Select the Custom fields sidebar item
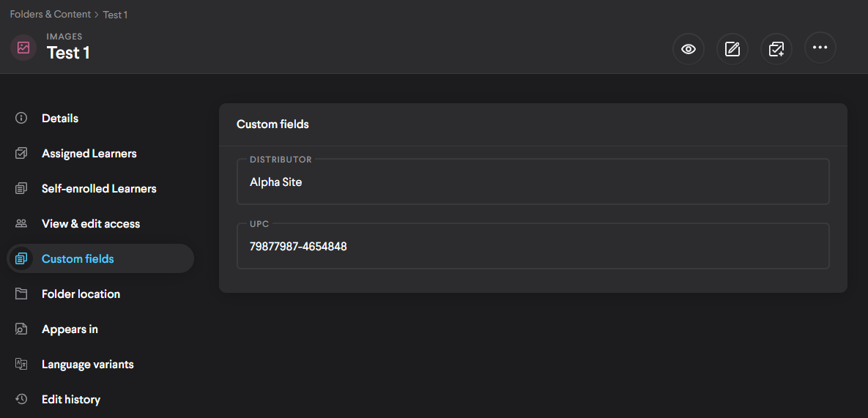868x418 pixels. point(78,259)
